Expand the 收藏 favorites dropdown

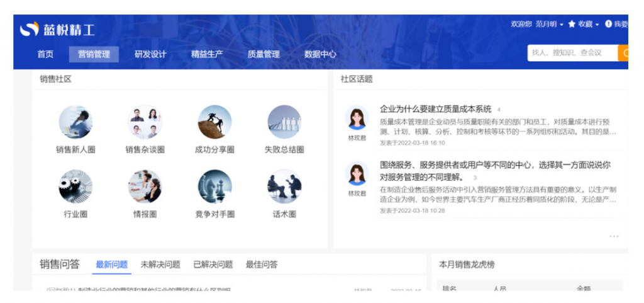pos(584,24)
